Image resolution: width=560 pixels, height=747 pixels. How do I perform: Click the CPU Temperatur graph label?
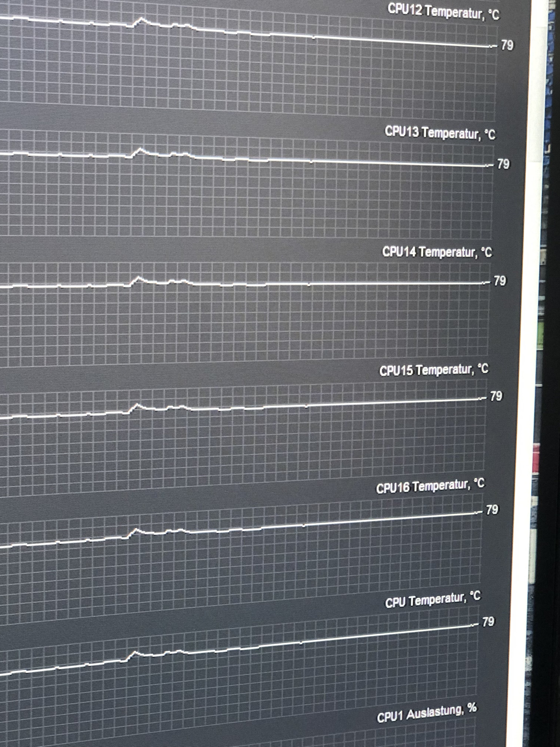pyautogui.click(x=433, y=600)
